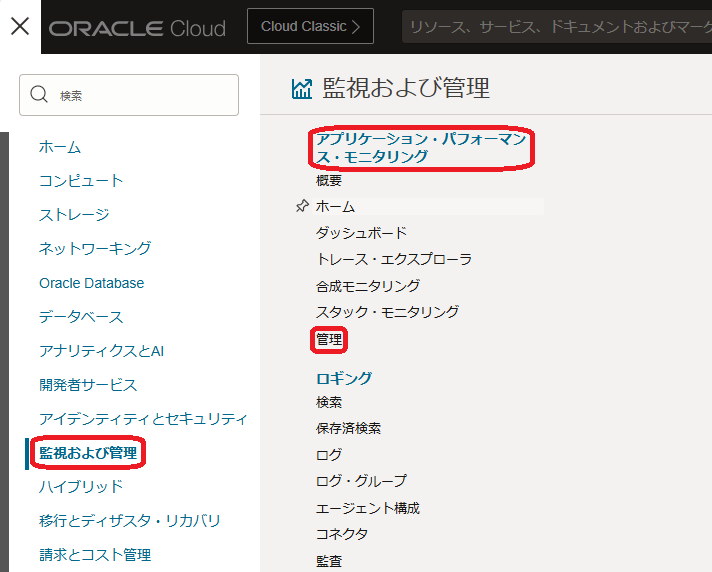Open エージェント構成 link

(x=368, y=508)
